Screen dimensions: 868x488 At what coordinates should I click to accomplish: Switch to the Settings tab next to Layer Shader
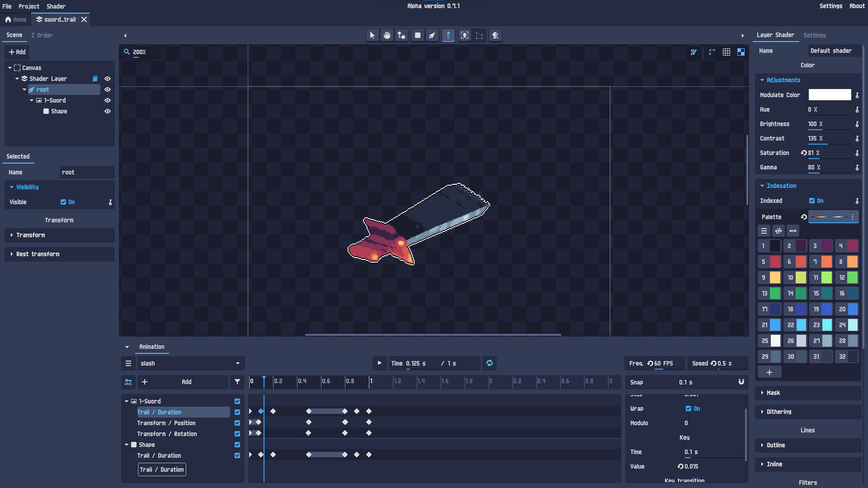click(815, 35)
